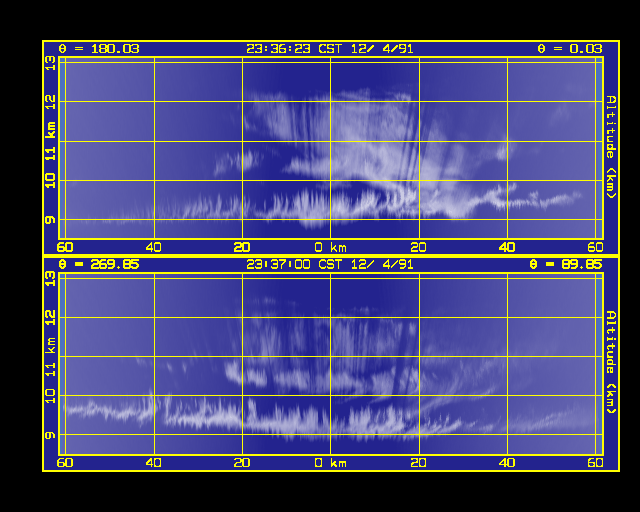Click the cloud cross-section image at 23:37:00
The height and width of the screenshot is (512, 640).
pyautogui.click(x=331, y=364)
